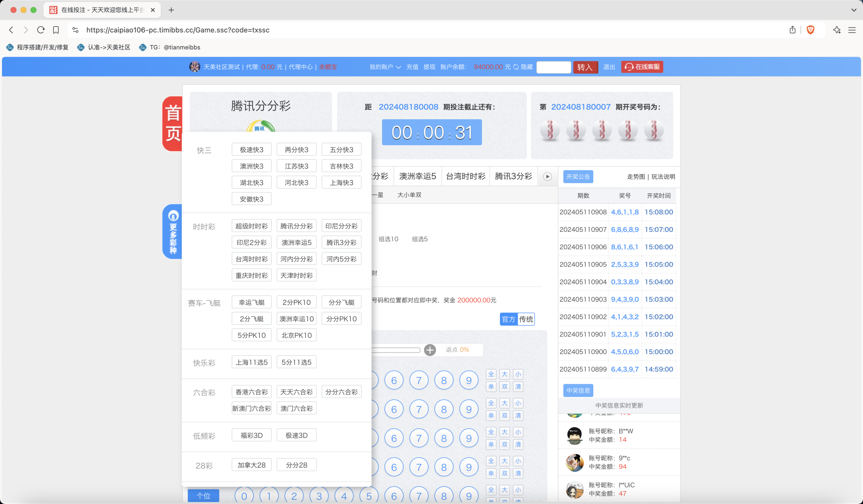Click the 转入 button
This screenshot has height=504, width=863.
(x=585, y=67)
